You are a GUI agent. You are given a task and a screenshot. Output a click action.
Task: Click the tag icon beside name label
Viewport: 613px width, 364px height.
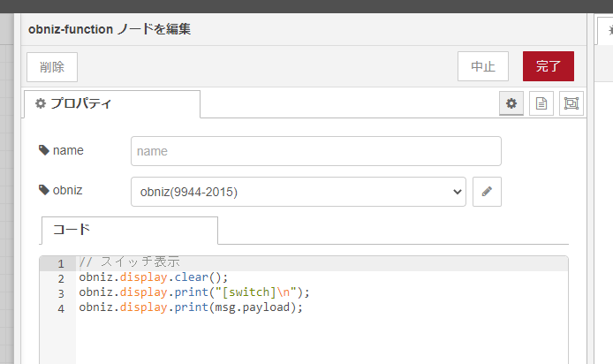click(x=44, y=150)
